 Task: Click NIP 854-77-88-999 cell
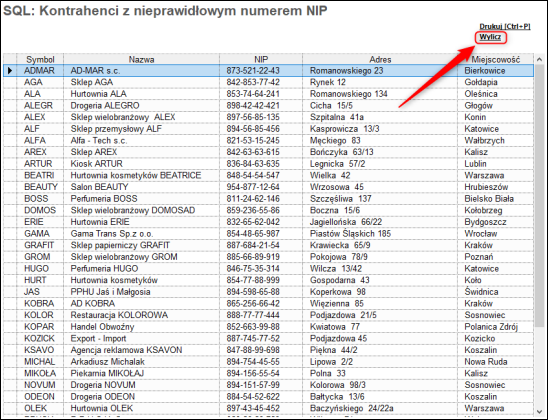point(261,280)
